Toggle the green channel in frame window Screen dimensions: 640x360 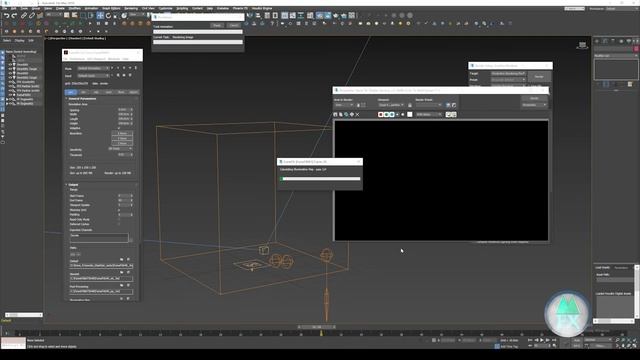click(386, 115)
